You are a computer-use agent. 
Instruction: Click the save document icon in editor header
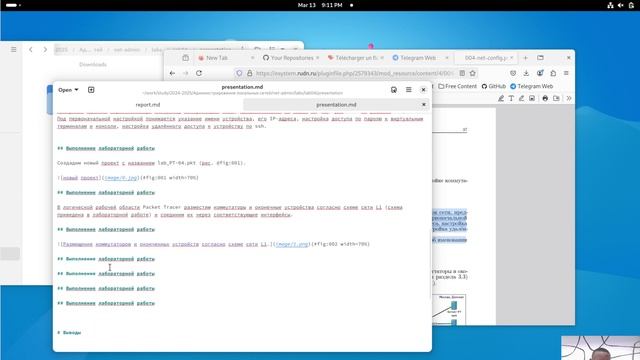pyautogui.click(x=393, y=90)
